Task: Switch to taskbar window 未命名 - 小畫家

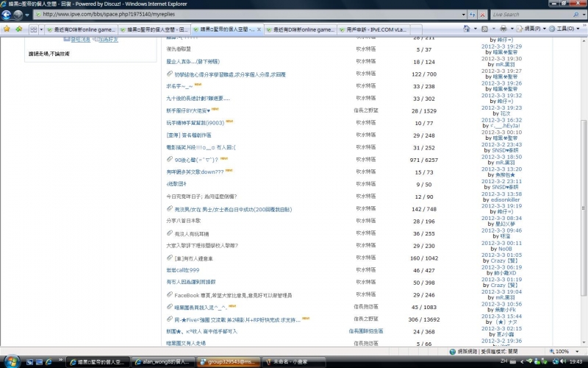Action: click(x=293, y=362)
